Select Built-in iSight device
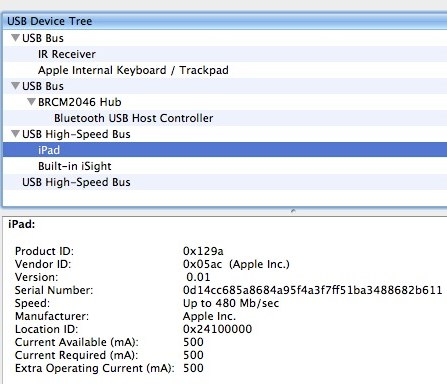The image size is (447, 384). (x=225, y=166)
